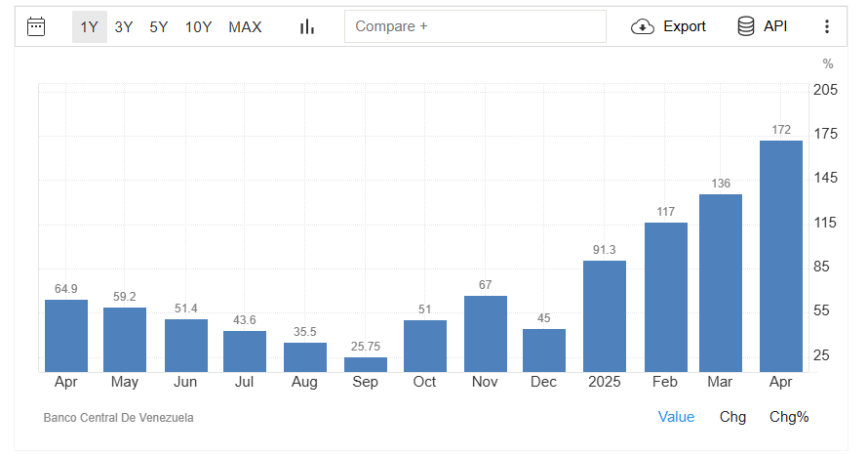
Task: Click the Banco Central De Venezuela source
Action: [118, 418]
